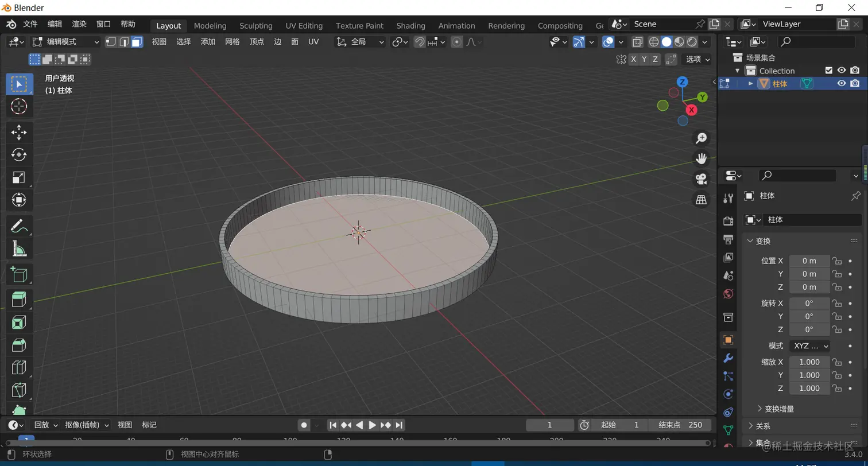Viewport: 868px width, 466px height.
Task: Open the Tool properties tab (wrench and screwdriver)
Action: [x=728, y=199]
